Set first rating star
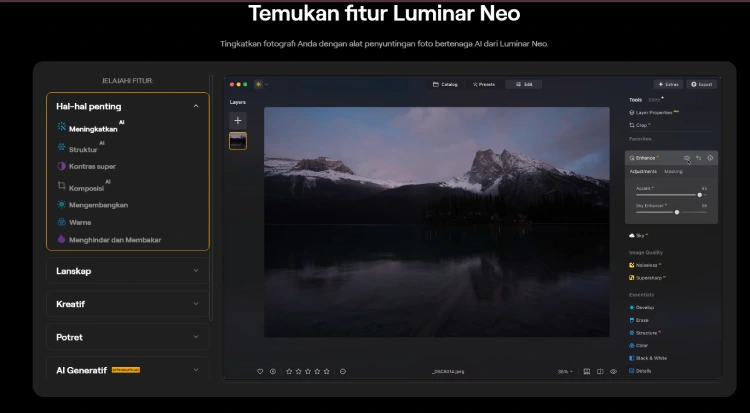This screenshot has width=750, height=413. pos(289,371)
